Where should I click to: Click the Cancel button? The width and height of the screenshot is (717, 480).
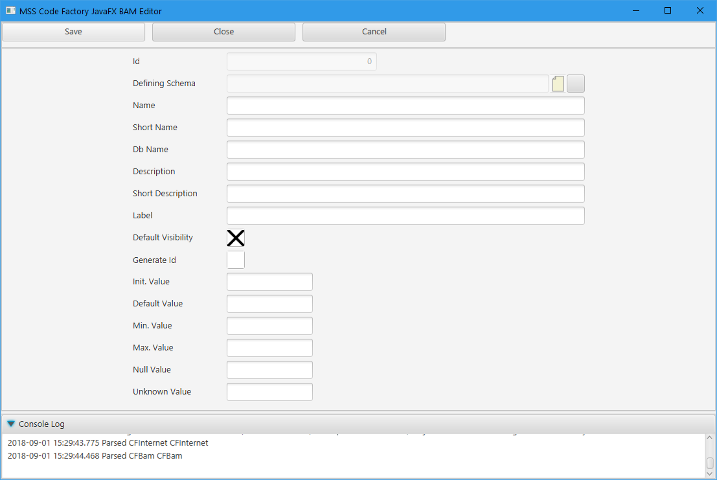tap(374, 32)
